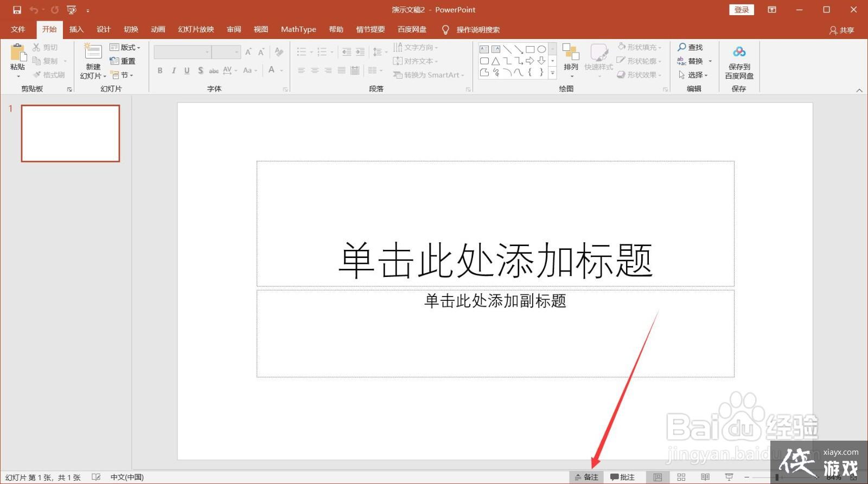Open the font size combo box
Screen dimensions: 868x484
click(226, 52)
